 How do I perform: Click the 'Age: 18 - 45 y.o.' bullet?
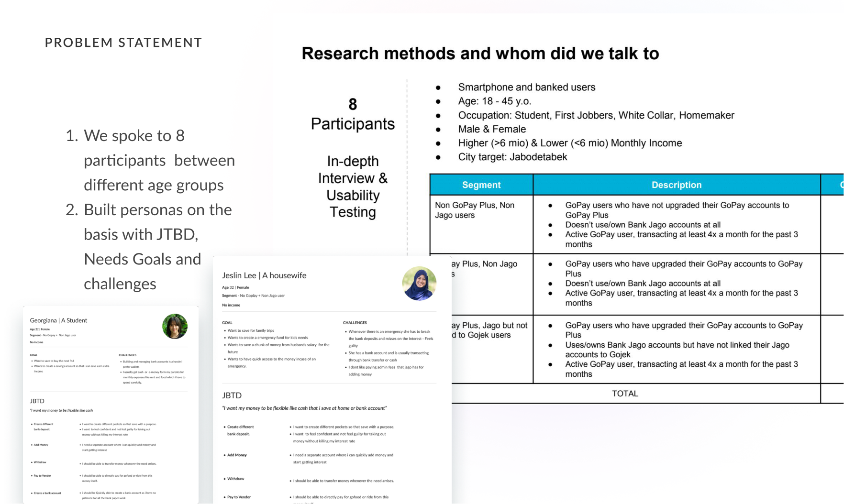click(x=495, y=101)
